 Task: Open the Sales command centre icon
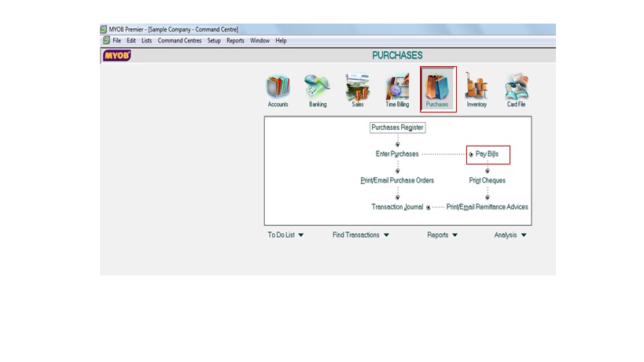tap(357, 90)
